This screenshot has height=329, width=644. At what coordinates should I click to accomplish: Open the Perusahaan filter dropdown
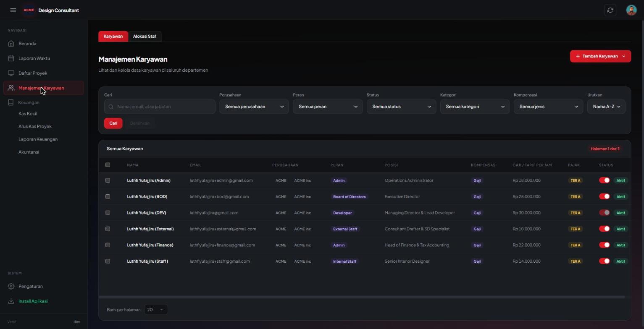[254, 107]
